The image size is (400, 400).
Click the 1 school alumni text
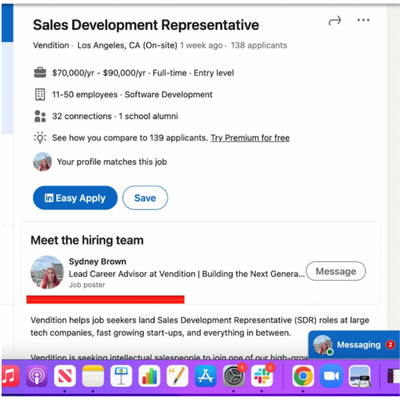[148, 116]
